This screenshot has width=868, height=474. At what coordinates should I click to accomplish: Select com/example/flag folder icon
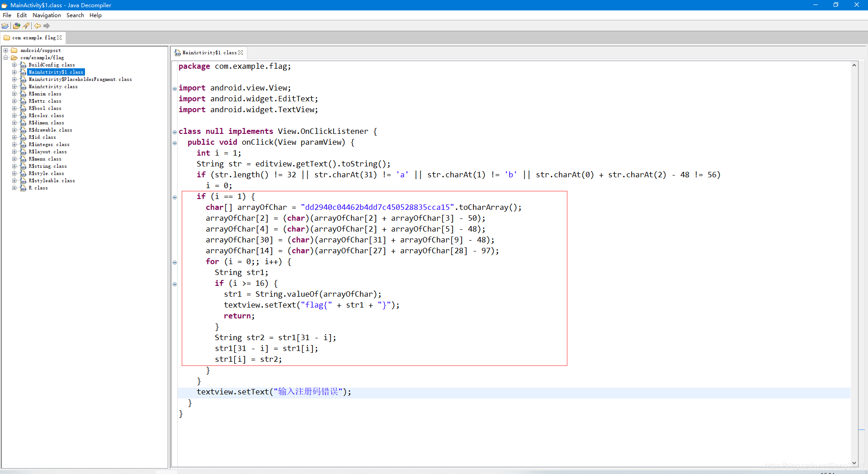click(x=14, y=57)
